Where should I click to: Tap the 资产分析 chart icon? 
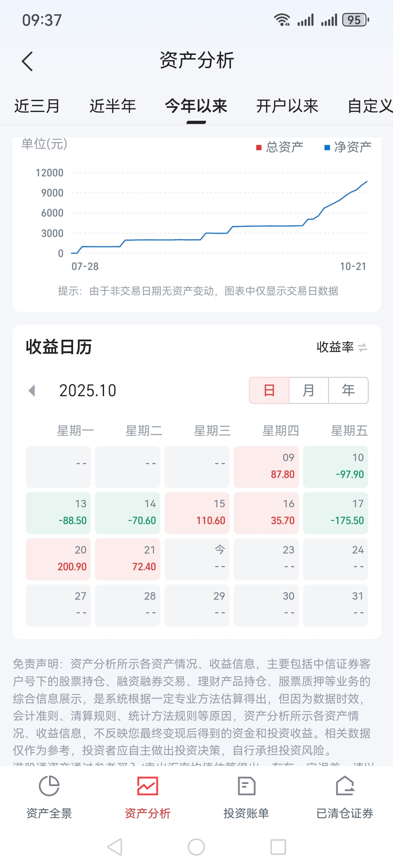tap(147, 786)
